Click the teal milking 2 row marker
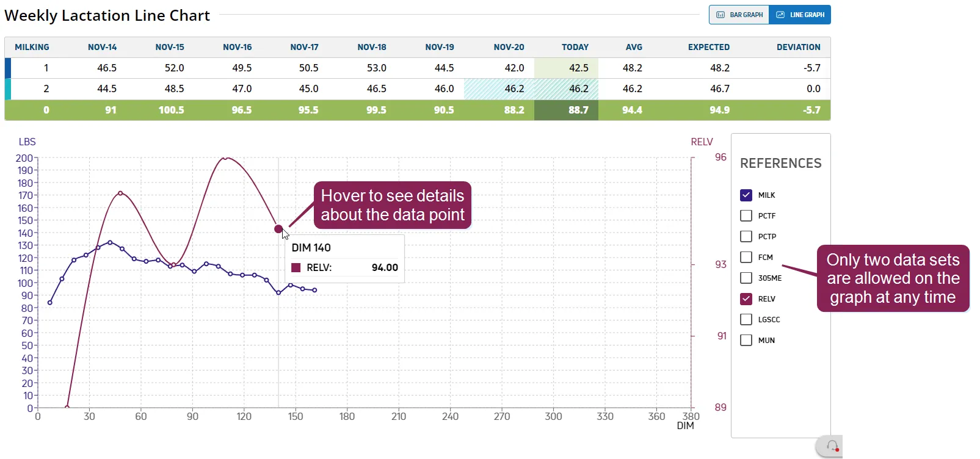 tap(8, 89)
